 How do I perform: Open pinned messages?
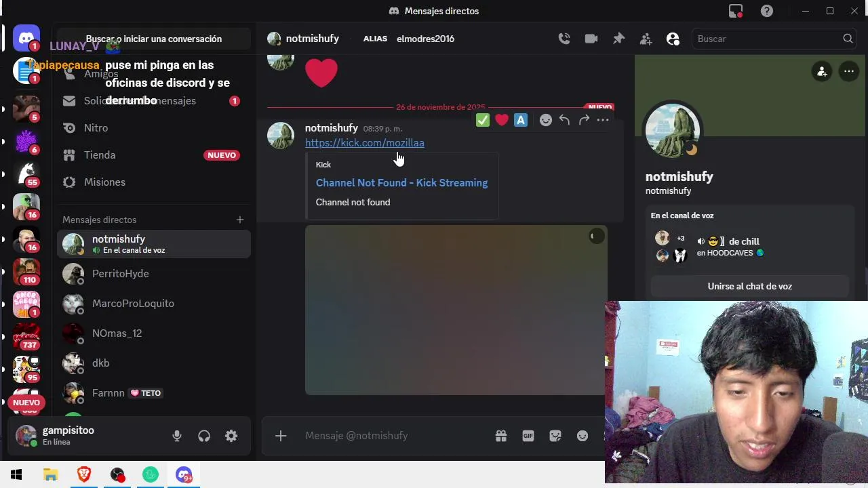click(618, 39)
